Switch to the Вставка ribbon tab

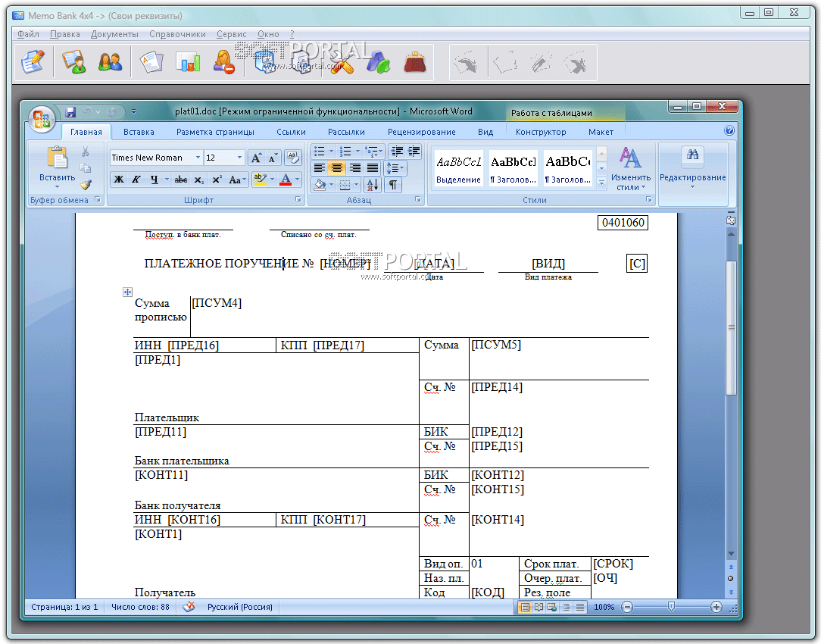(139, 132)
